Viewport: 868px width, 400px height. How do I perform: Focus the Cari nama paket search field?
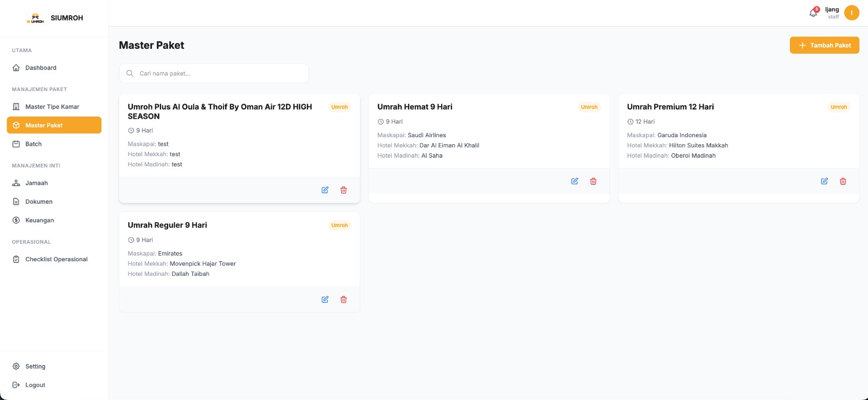click(x=214, y=73)
